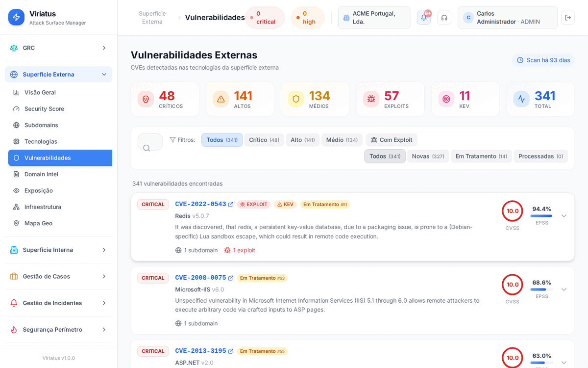Click the CVE-2013-3195 link
Screen dimensions: 588x368
(200, 351)
